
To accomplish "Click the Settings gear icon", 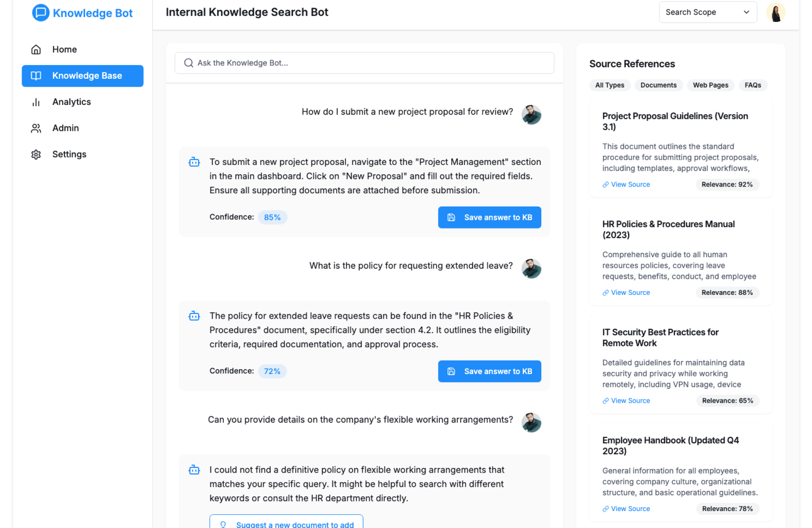I will pyautogui.click(x=36, y=154).
